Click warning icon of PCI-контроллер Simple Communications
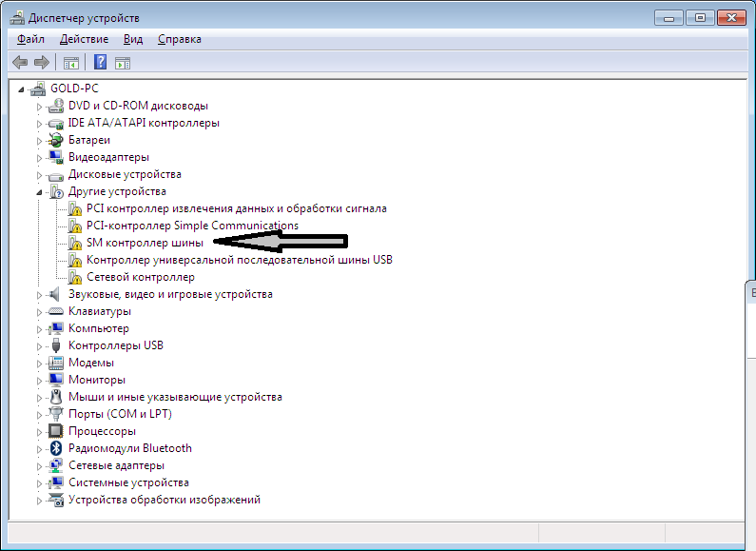756x551 pixels. point(74,226)
